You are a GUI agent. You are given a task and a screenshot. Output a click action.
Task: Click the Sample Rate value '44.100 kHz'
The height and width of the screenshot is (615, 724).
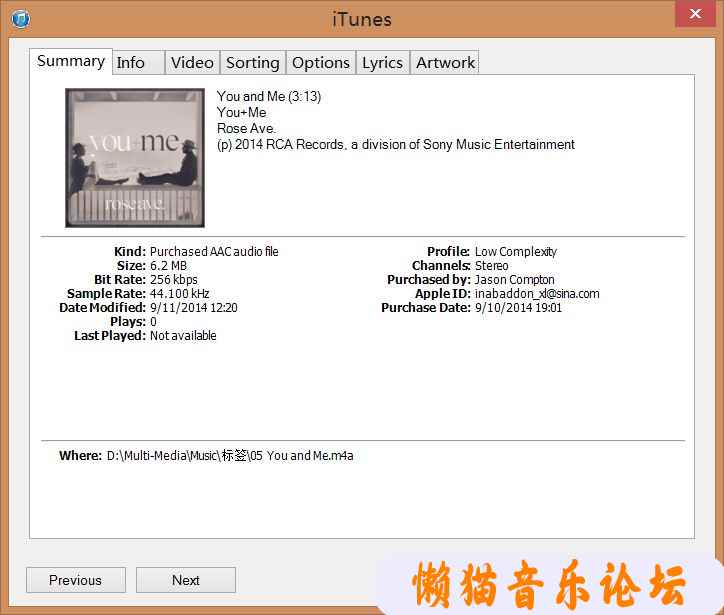click(x=180, y=294)
